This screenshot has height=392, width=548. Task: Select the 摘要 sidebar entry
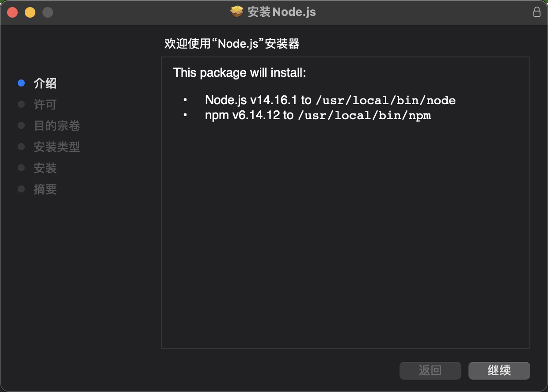point(45,189)
